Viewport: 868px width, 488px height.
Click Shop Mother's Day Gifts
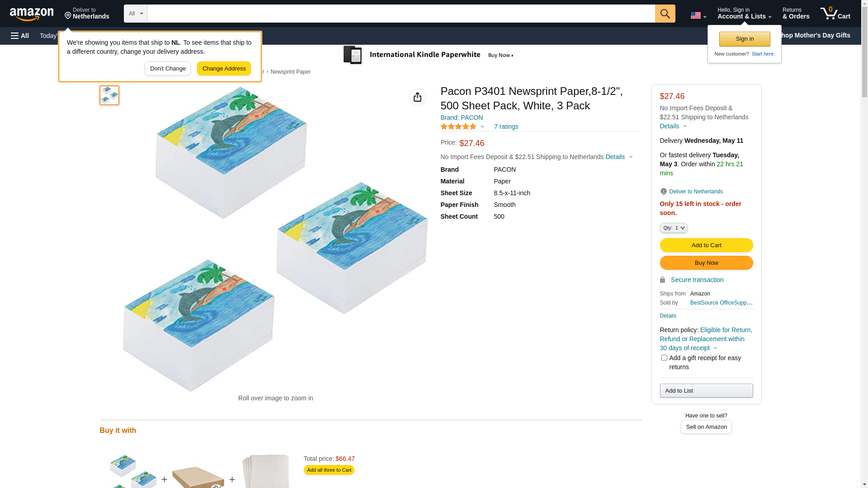[x=817, y=35]
